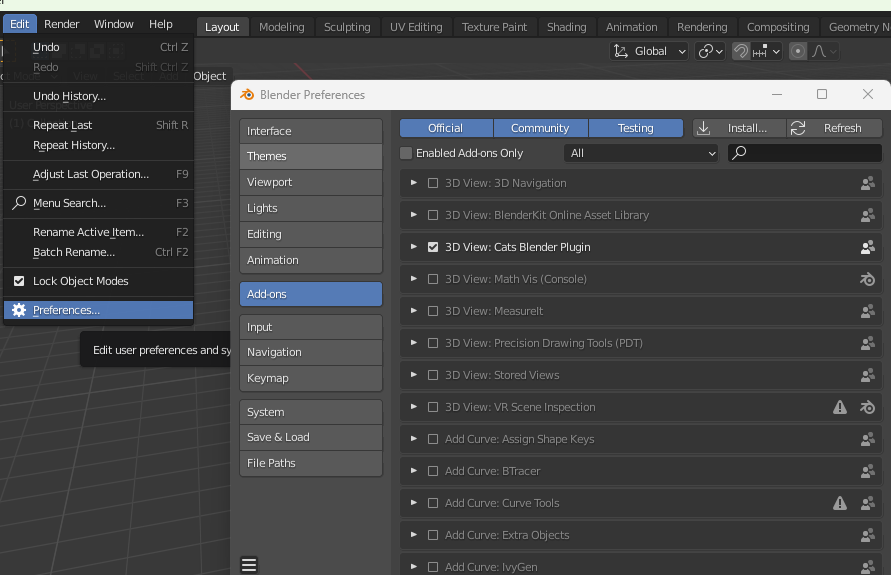This screenshot has width=891, height=575.
Task: Enable MeasureIt add-on checkbox
Action: (x=433, y=311)
